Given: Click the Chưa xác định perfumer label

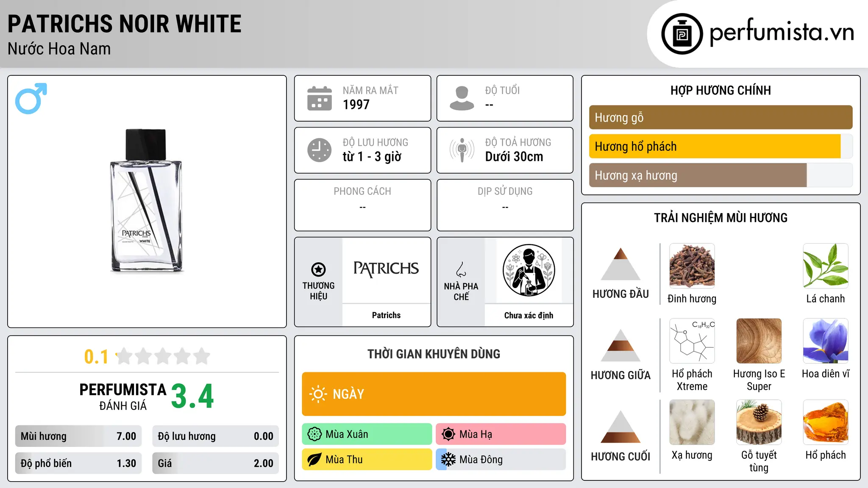Looking at the screenshot, I should (529, 315).
